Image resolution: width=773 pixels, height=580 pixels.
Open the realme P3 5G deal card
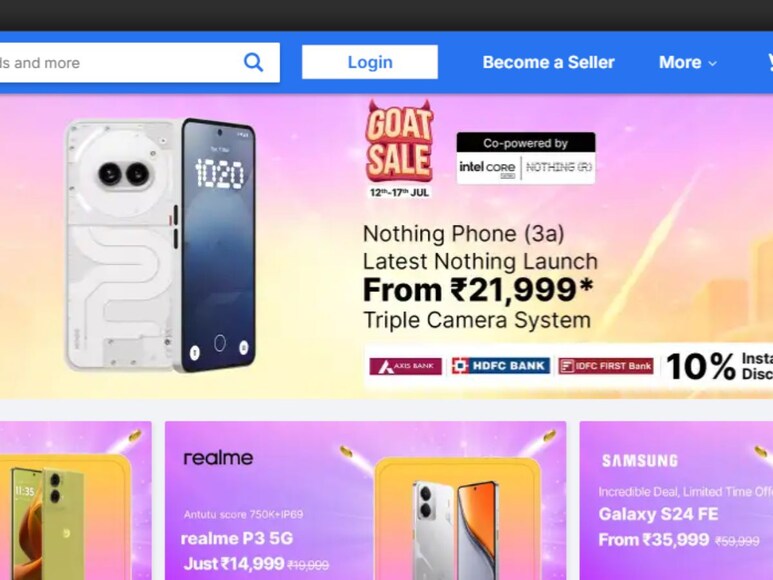click(x=365, y=500)
